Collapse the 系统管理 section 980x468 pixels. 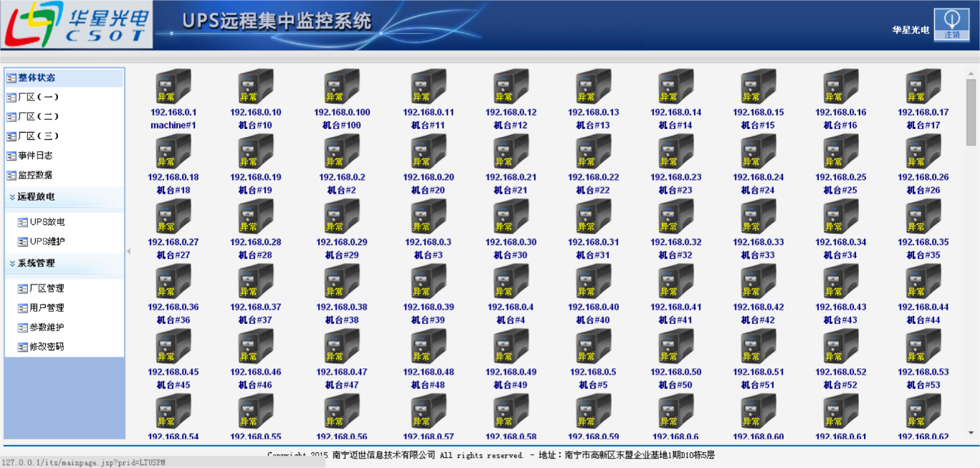(x=33, y=264)
